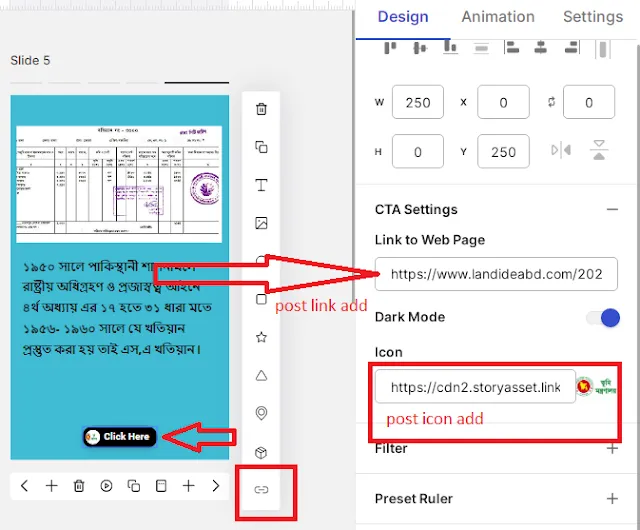Click the 'Click Here' button on slide
Image resolution: width=640 pixels, height=530 pixels.
click(119, 436)
